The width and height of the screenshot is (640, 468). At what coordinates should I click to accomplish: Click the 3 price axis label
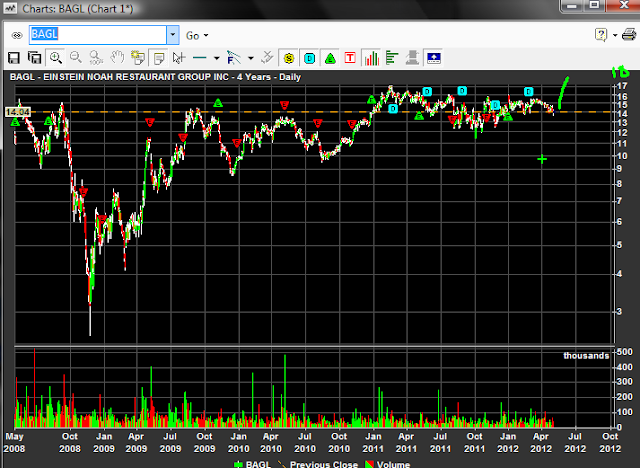(x=620, y=311)
